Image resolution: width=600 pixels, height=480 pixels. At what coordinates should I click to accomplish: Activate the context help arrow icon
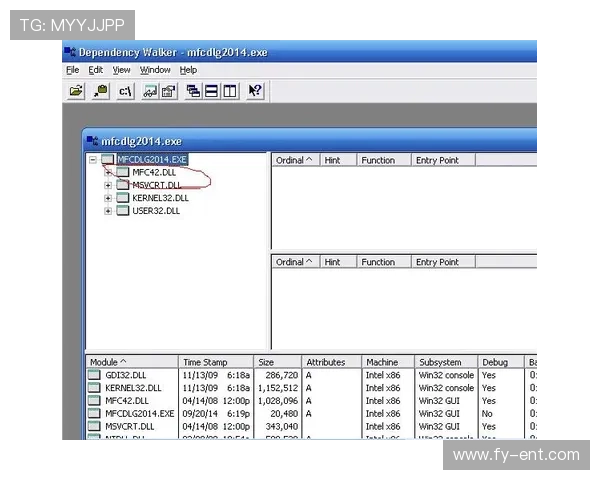pos(255,91)
